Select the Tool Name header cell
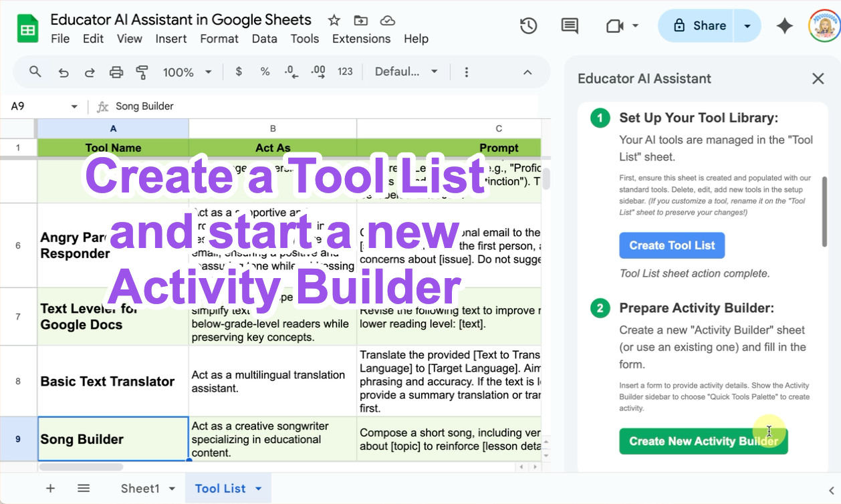This screenshot has height=504, width=841. (113, 148)
